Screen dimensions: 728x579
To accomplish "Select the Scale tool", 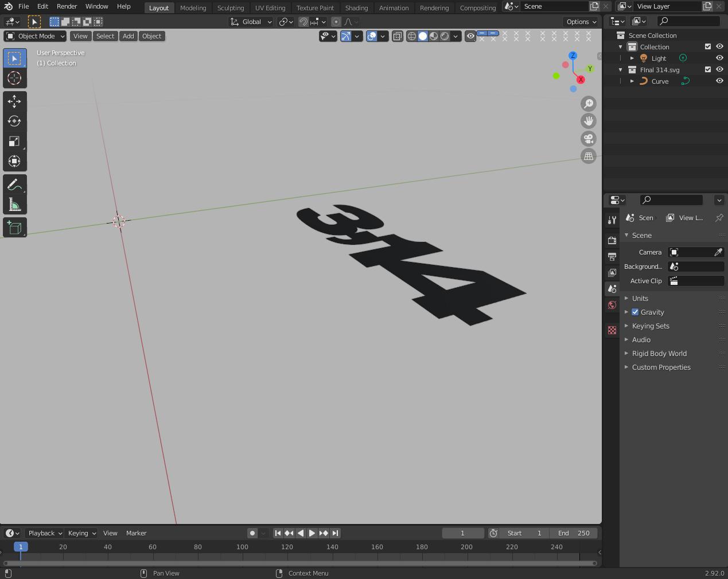I will (14, 142).
